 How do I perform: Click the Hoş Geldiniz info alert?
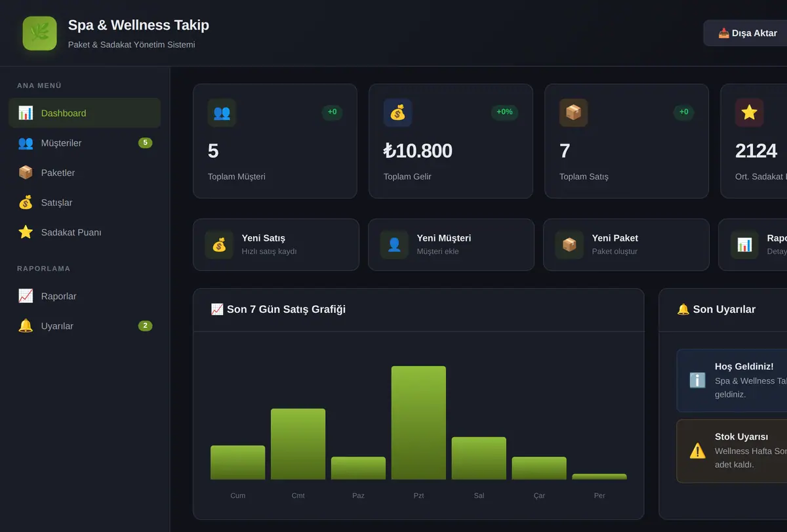732,380
